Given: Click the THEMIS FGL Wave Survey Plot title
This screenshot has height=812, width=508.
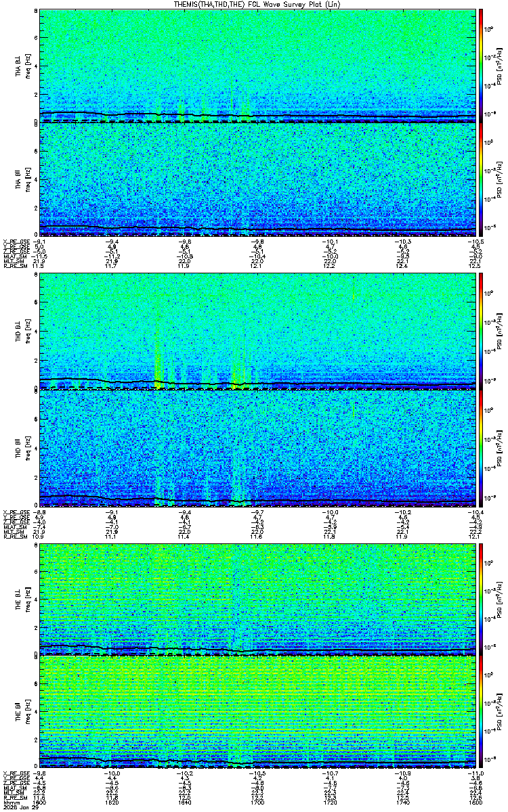Looking at the screenshot, I should 257,4.
